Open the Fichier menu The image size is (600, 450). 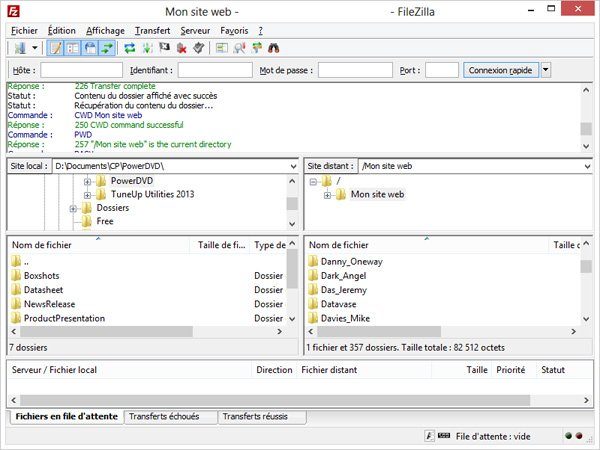coord(24,31)
